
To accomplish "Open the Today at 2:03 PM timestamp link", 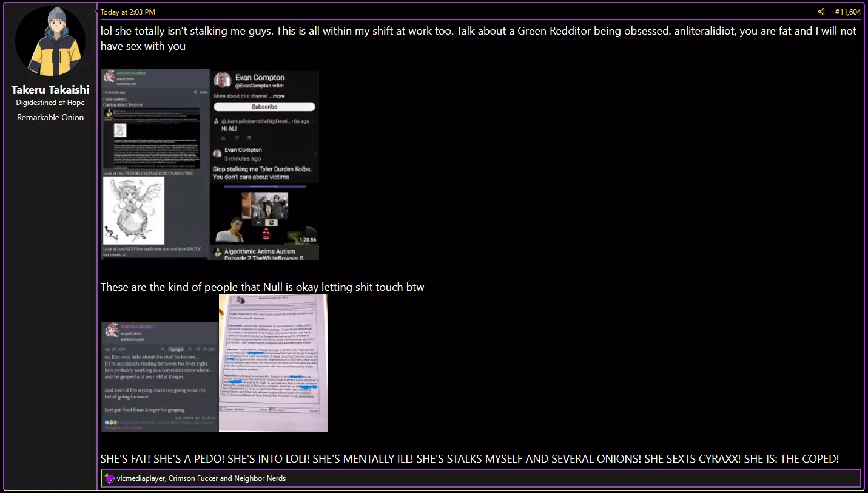I will coord(127,12).
